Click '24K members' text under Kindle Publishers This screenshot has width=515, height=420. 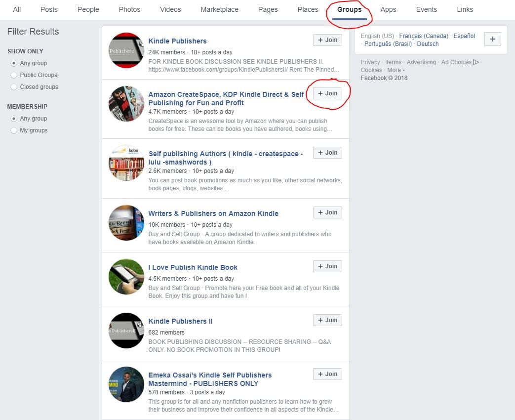tap(166, 52)
